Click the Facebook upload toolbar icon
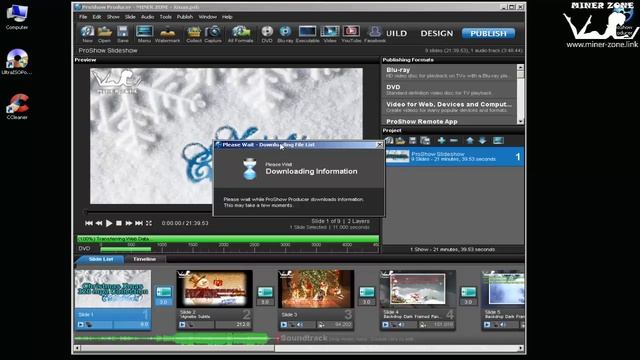The width and height of the screenshot is (640, 360). pos(375,33)
